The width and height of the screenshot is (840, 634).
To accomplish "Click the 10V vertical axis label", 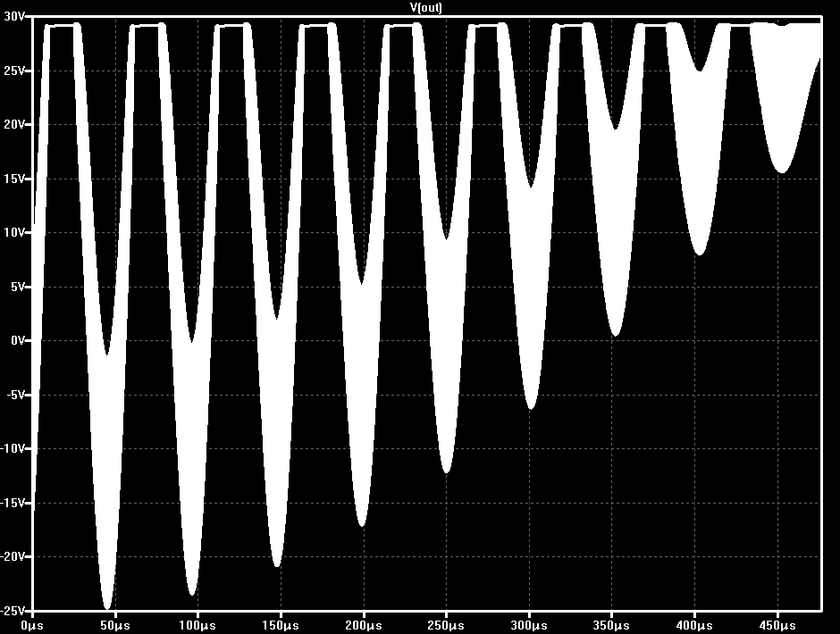I will (14, 233).
